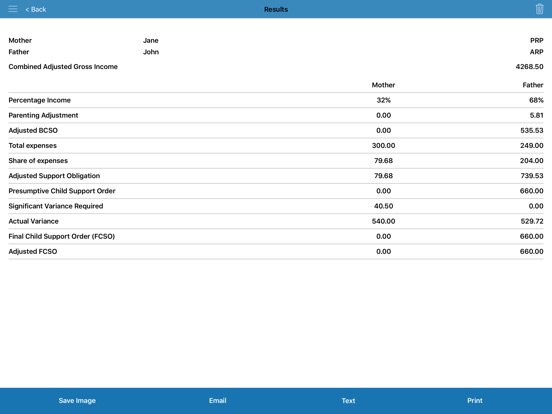The height and width of the screenshot is (414, 552).
Task: Select the Mother label above Father
Action: 20,40
